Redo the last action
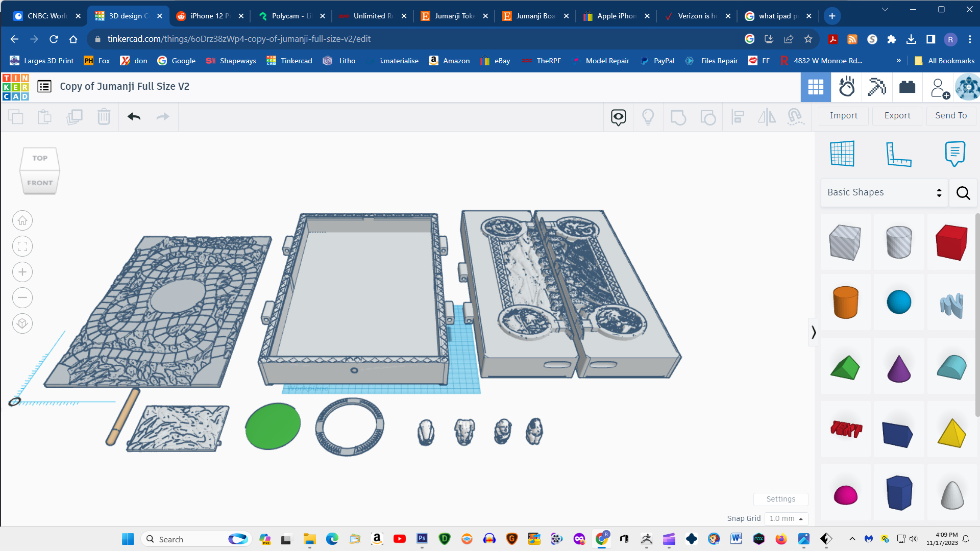The width and height of the screenshot is (980, 551). [x=163, y=117]
